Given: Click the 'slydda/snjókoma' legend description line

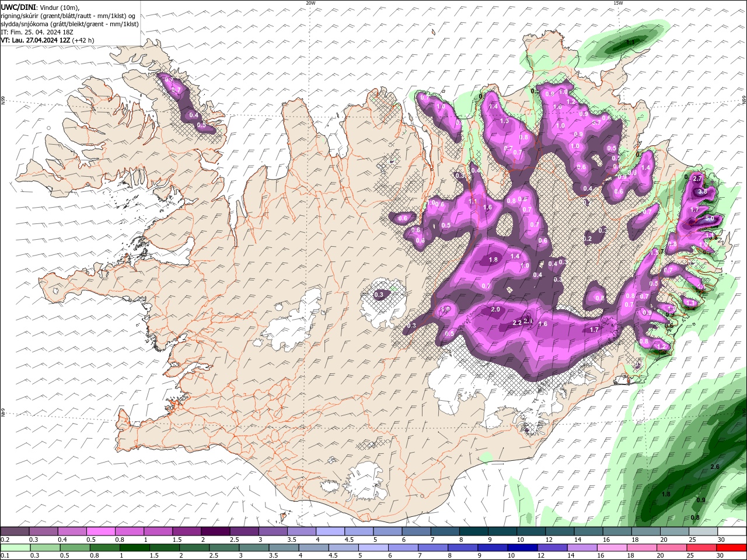Looking at the screenshot, I should point(69,24).
